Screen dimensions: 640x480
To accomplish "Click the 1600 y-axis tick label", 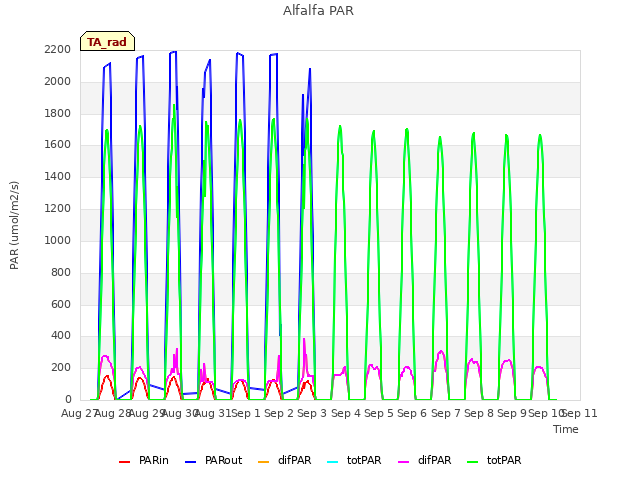I will click(x=58, y=144).
